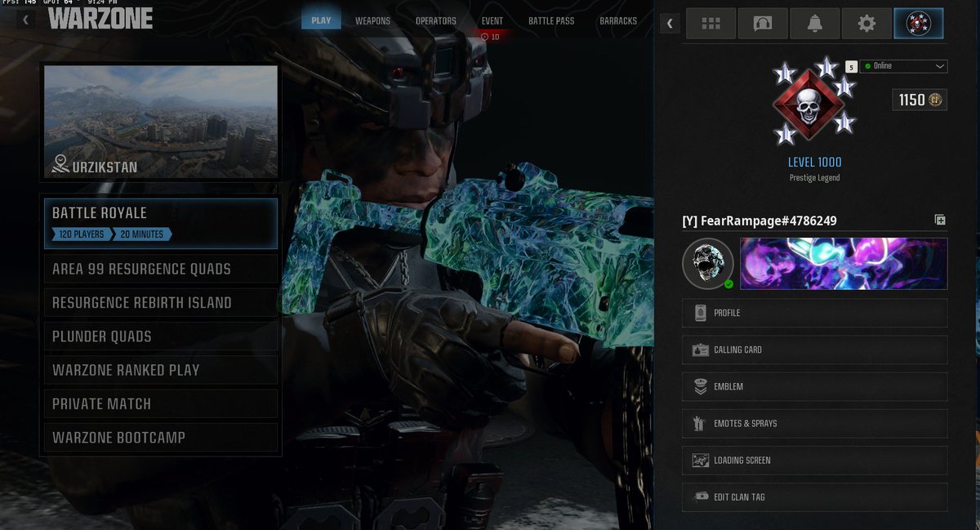Click the 120 Players tag
Viewport: 980px width, 530px height.
pos(81,234)
